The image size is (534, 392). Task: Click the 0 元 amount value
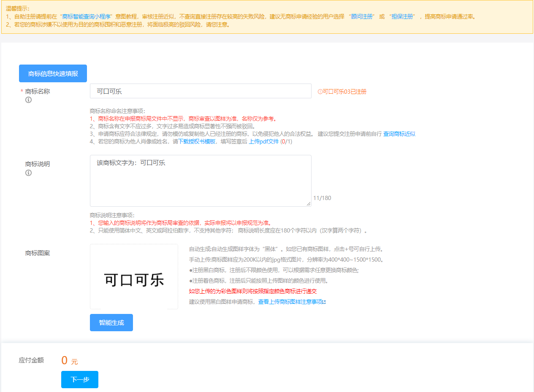pyautogui.click(x=70, y=360)
